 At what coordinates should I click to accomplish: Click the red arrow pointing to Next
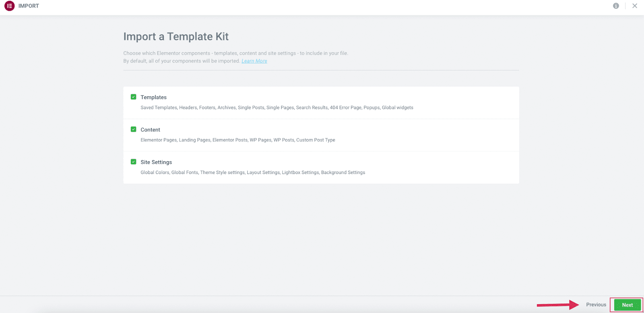pyautogui.click(x=557, y=305)
